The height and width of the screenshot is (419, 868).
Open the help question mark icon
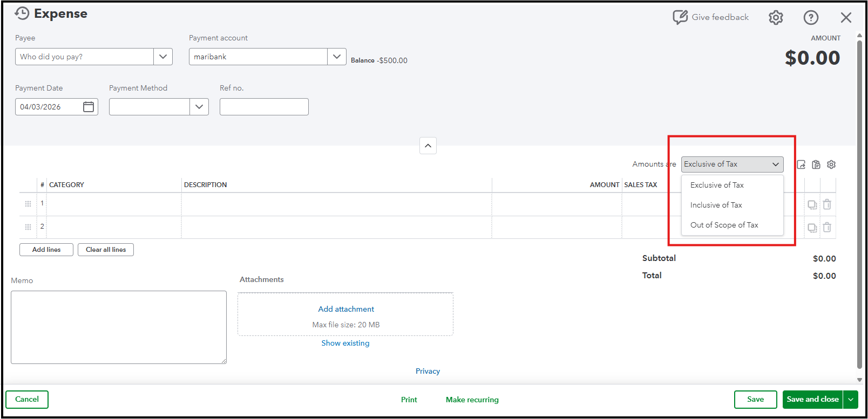(811, 18)
